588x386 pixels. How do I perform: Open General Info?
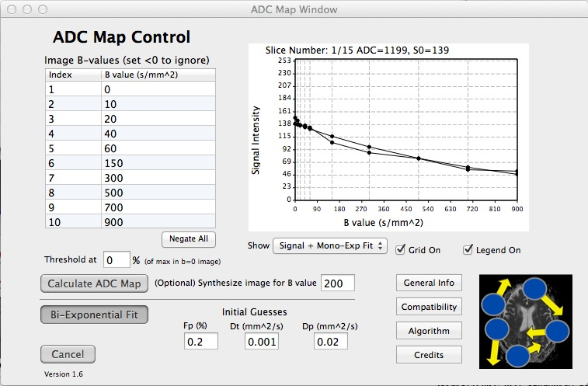pyautogui.click(x=429, y=283)
